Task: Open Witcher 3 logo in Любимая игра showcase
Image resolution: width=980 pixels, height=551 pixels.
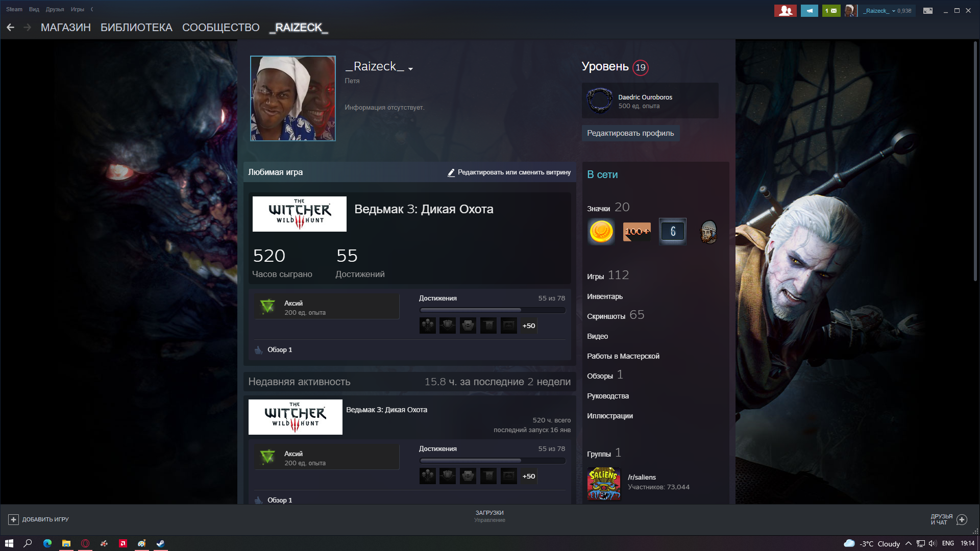Action: click(300, 214)
